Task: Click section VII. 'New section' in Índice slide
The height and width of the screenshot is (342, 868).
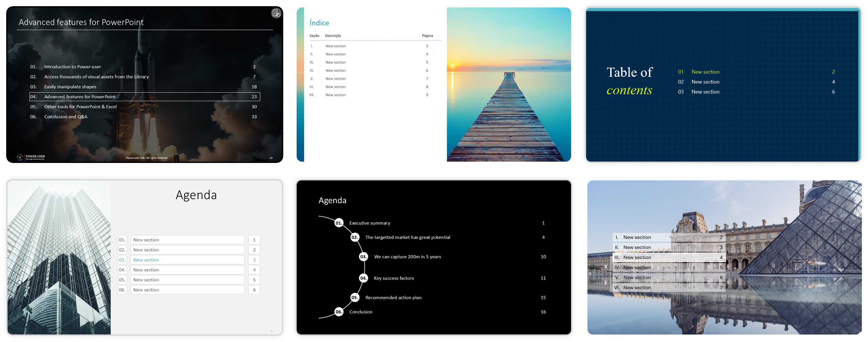Action: click(335, 95)
